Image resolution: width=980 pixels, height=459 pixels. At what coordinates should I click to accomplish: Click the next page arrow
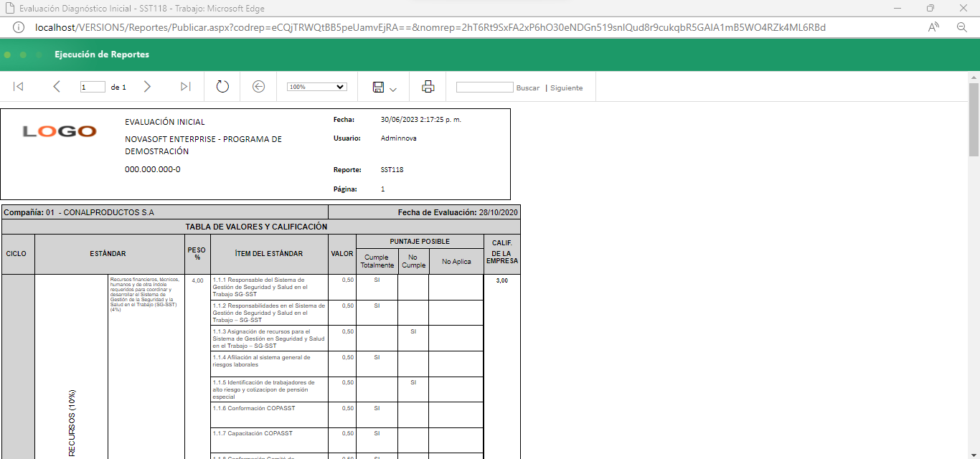point(147,87)
